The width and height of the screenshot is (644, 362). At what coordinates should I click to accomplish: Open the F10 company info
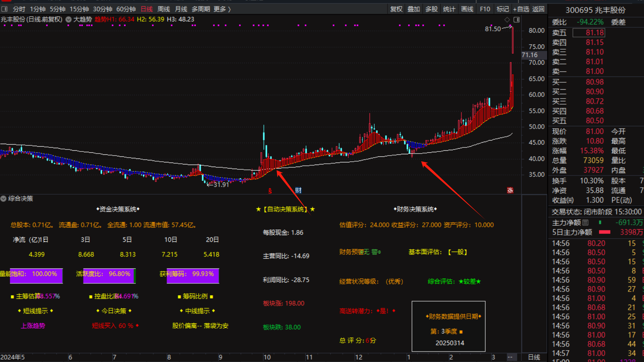click(x=485, y=9)
